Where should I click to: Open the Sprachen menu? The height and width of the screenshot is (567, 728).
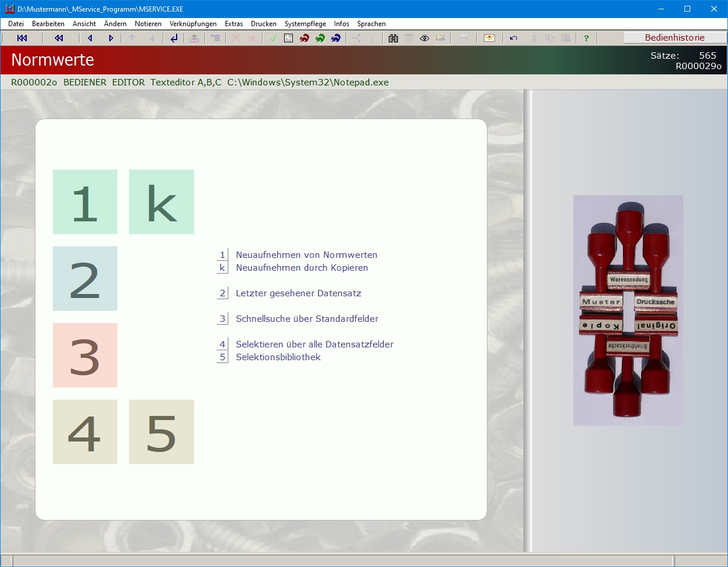pos(371,24)
